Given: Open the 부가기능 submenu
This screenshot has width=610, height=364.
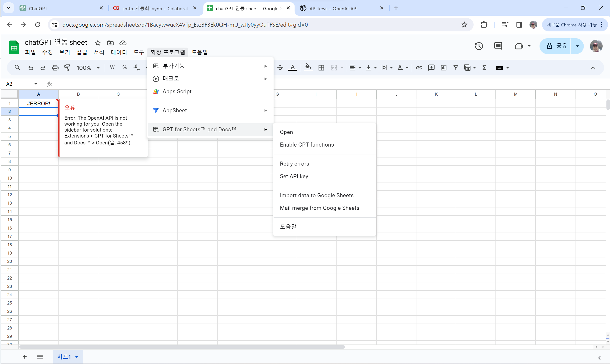Looking at the screenshot, I should click(x=210, y=66).
